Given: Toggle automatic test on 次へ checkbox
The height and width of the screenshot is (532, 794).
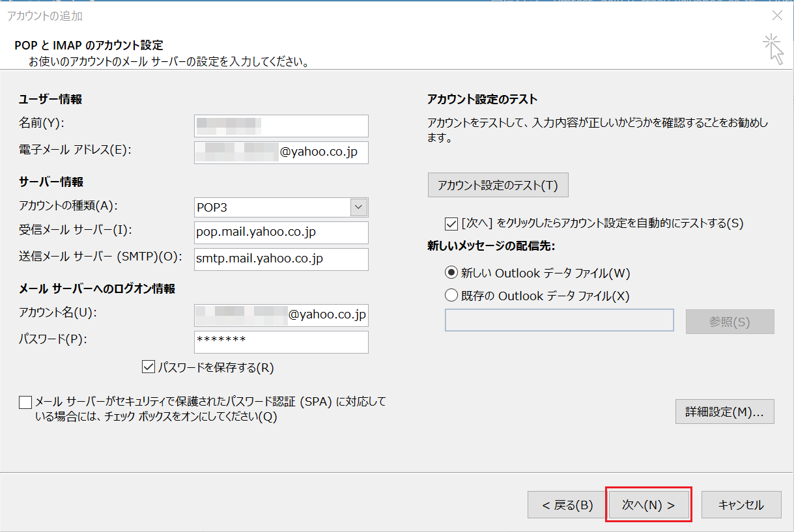Looking at the screenshot, I should click(451, 223).
